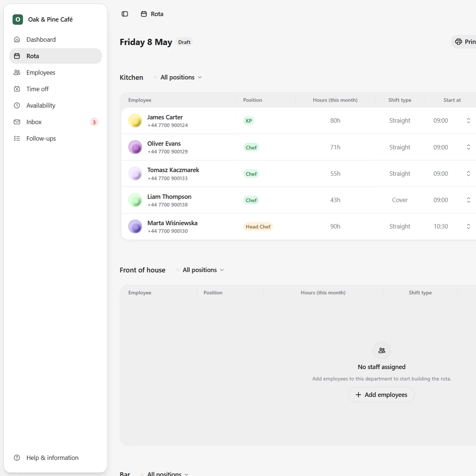Image resolution: width=476 pixels, height=476 pixels.
Task: Click the Time off calendar icon
Action: (17, 89)
